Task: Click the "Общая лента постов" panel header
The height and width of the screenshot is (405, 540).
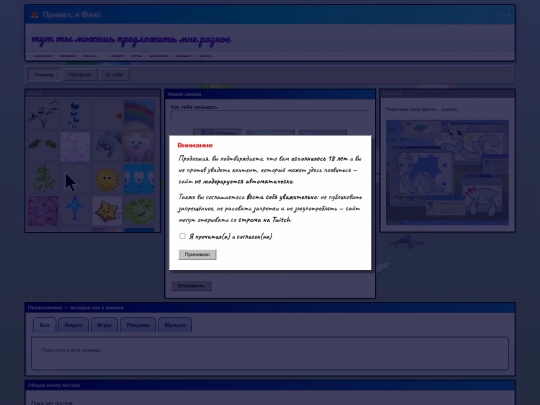Action: pyautogui.click(x=270, y=385)
